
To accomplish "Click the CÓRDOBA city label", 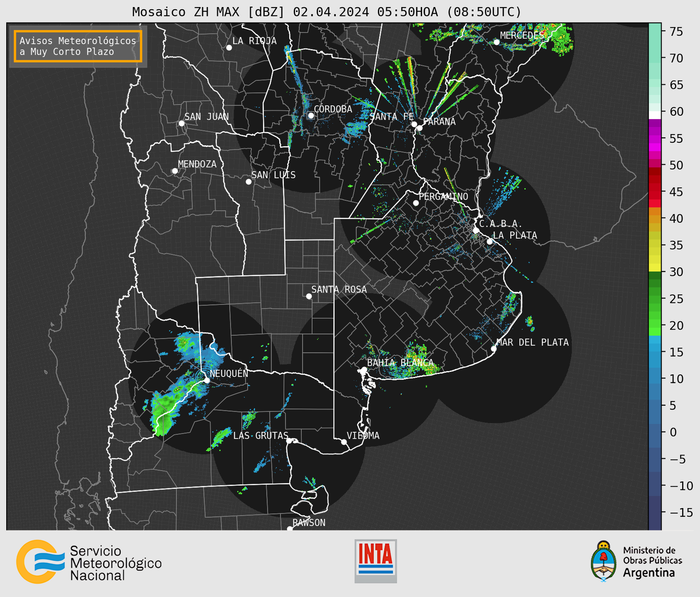I will coord(333,109).
